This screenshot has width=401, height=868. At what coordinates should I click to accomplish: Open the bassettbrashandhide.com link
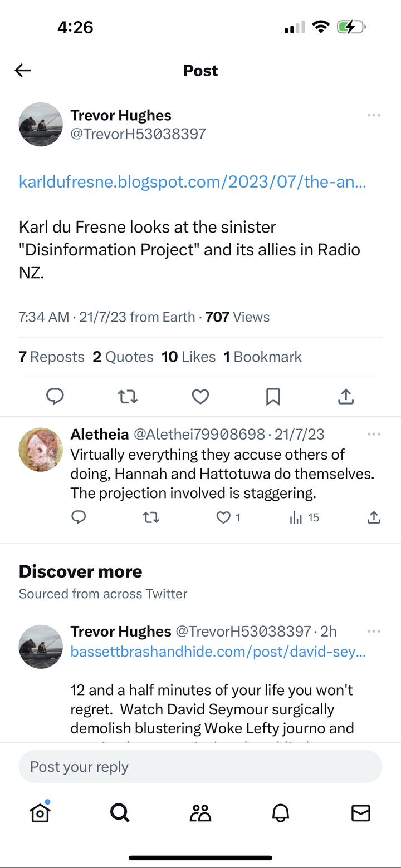(x=218, y=652)
